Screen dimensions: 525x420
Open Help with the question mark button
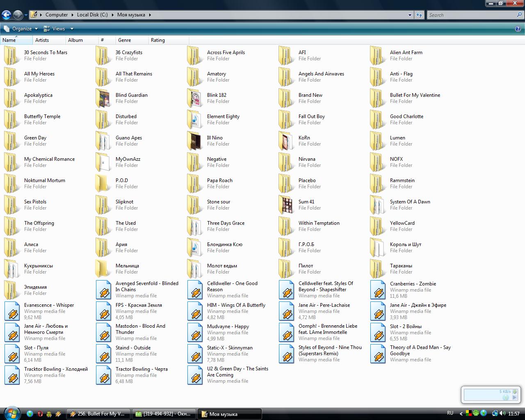pos(518,29)
